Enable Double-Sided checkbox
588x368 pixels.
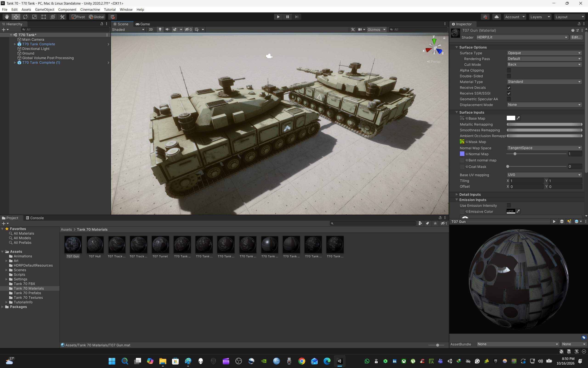tap(509, 76)
